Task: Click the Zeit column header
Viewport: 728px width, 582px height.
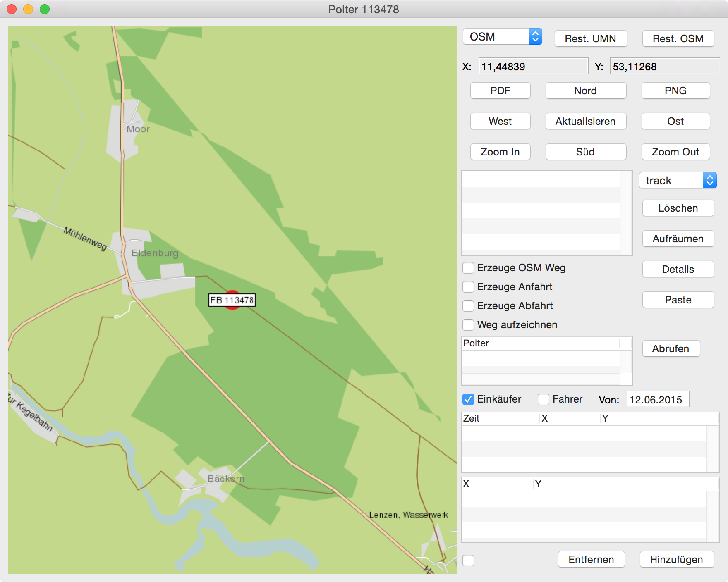Action: [500, 419]
